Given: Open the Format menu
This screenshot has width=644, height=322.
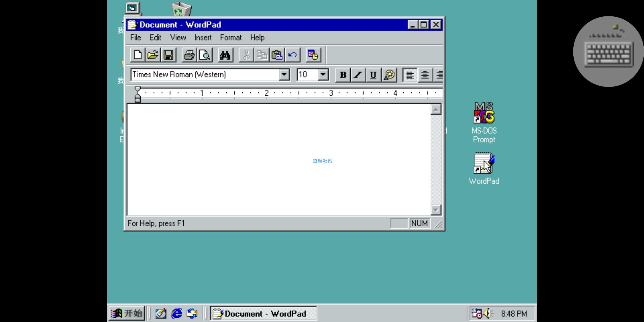Looking at the screenshot, I should tap(230, 38).
